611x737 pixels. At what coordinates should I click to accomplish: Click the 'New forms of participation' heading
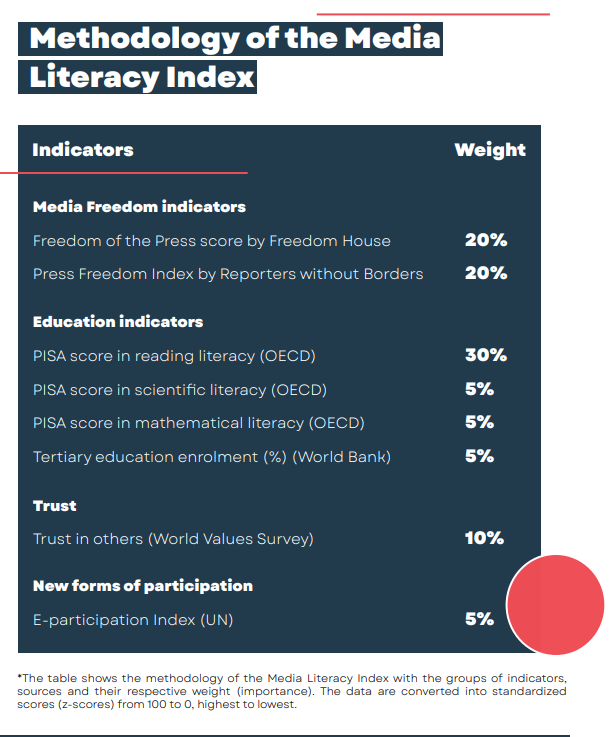[143, 586]
